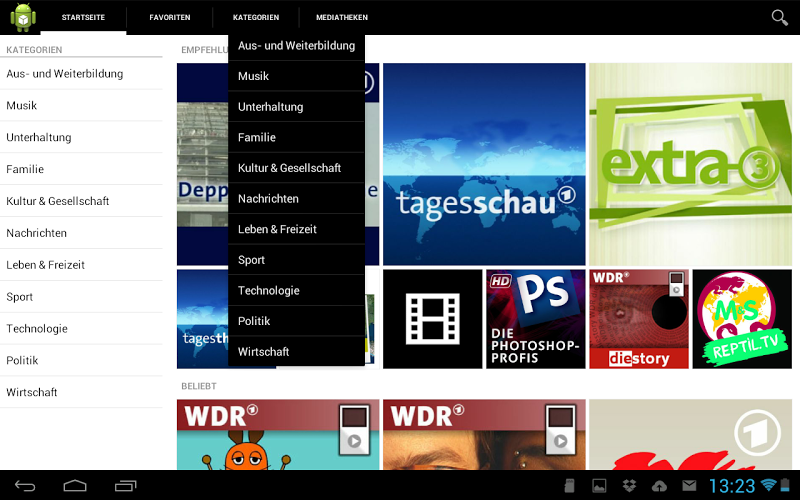Open sidebar category Musik
Image resolution: width=800 pixels, height=500 pixels.
click(x=81, y=106)
